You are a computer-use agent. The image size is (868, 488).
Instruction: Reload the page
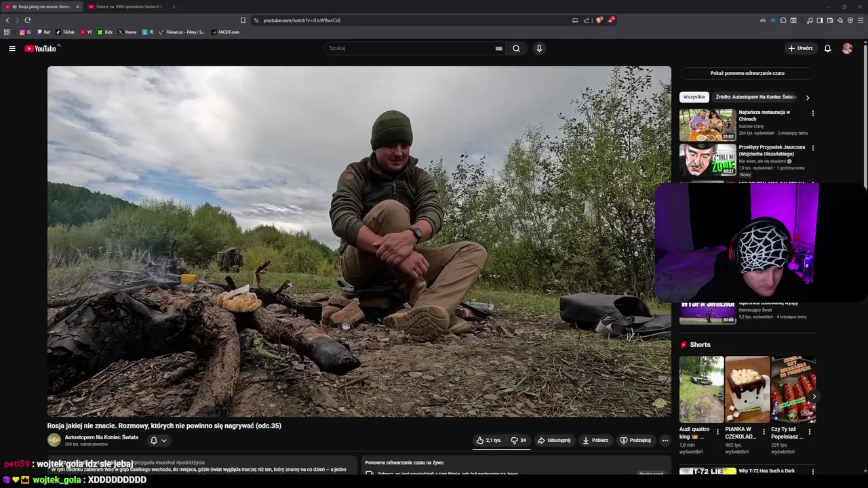pyautogui.click(x=27, y=20)
